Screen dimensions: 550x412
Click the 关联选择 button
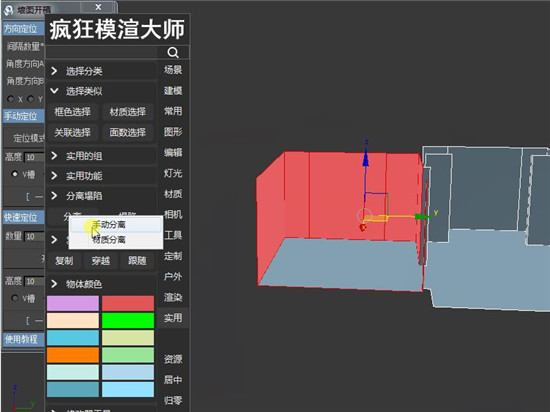pyautogui.click(x=73, y=133)
